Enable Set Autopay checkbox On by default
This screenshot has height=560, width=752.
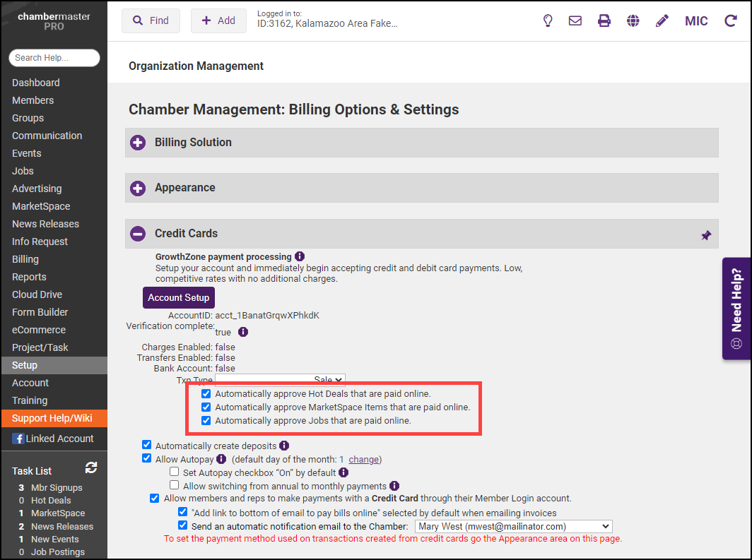(x=175, y=472)
